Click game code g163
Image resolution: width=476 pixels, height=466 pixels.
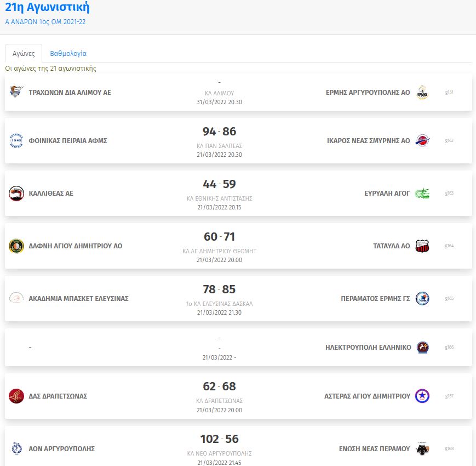(x=449, y=193)
